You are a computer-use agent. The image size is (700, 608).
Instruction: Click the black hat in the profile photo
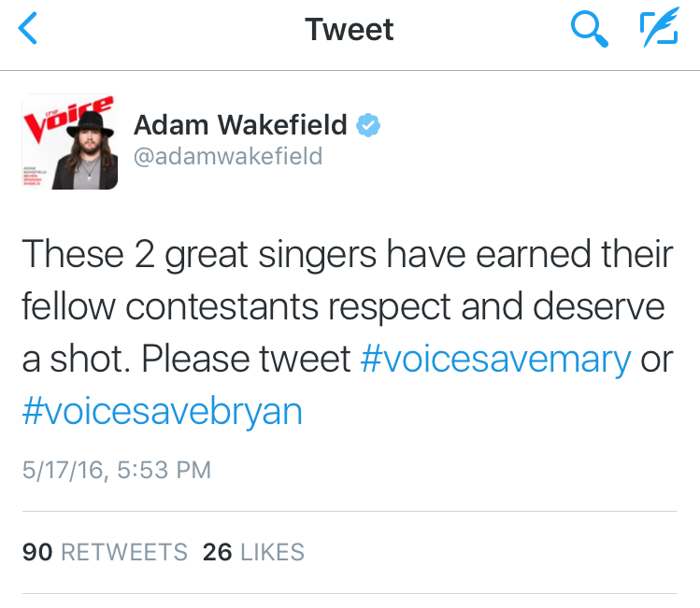click(90, 124)
